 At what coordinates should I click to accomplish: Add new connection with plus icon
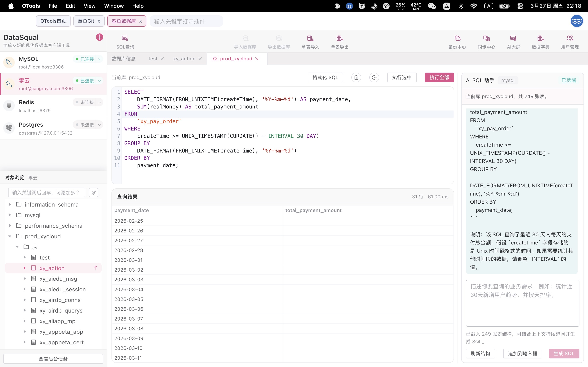pos(99,37)
